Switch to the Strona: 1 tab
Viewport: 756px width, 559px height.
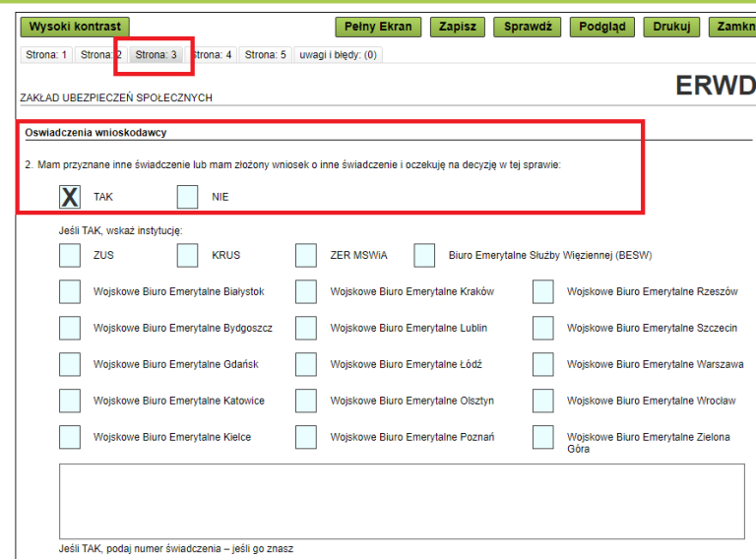46,55
